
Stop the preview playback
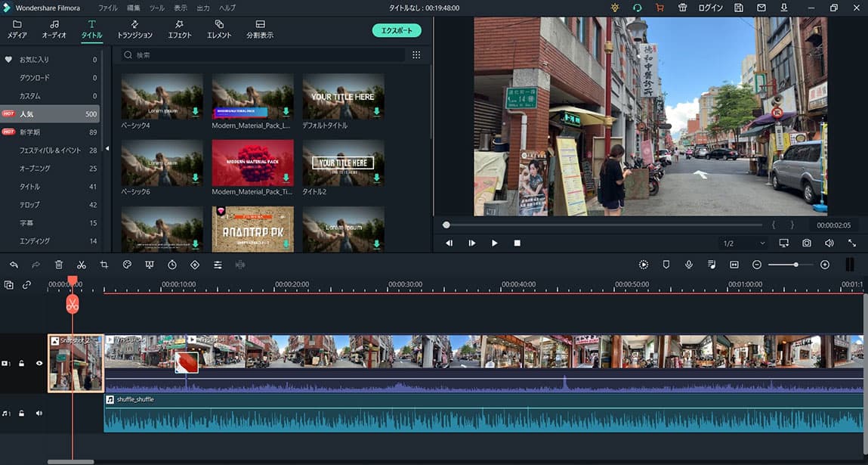point(517,243)
